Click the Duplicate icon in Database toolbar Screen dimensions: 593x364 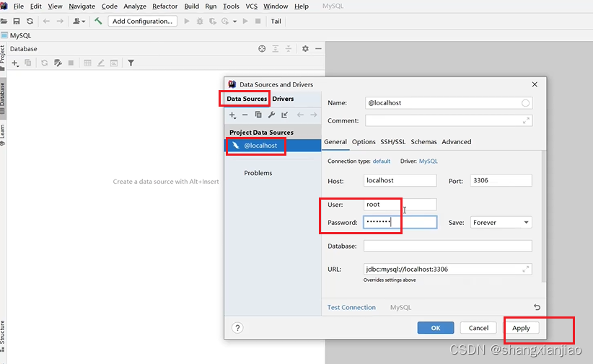(27, 63)
